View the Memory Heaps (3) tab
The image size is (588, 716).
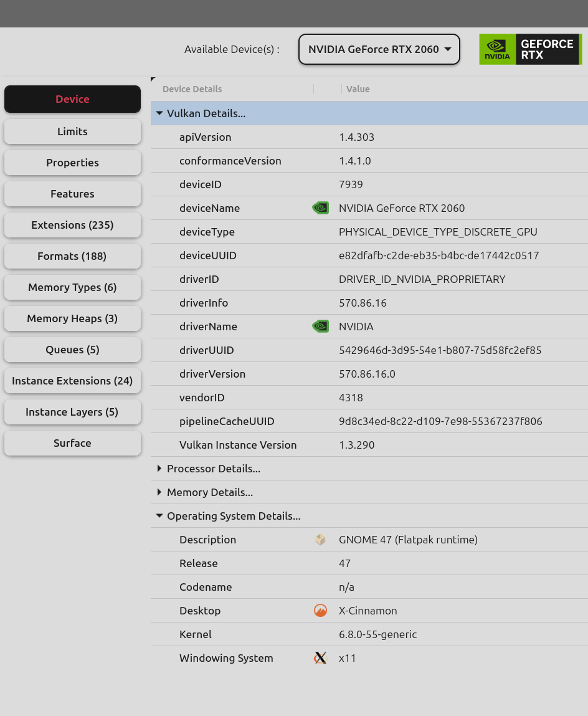[x=73, y=318]
